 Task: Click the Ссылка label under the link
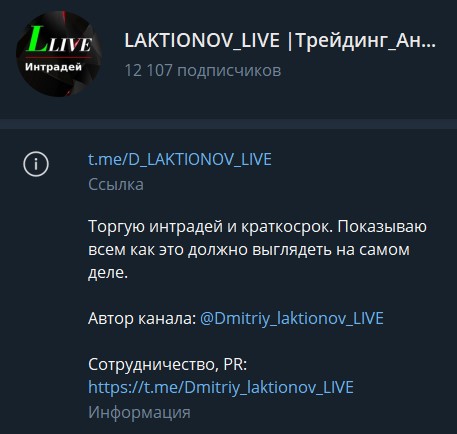(x=116, y=184)
